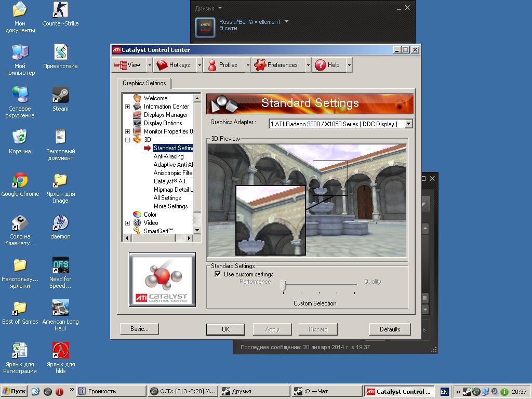Image resolution: width=532 pixels, height=399 pixels.
Task: Open the Graphics Adapter combo box
Action: click(x=341, y=124)
